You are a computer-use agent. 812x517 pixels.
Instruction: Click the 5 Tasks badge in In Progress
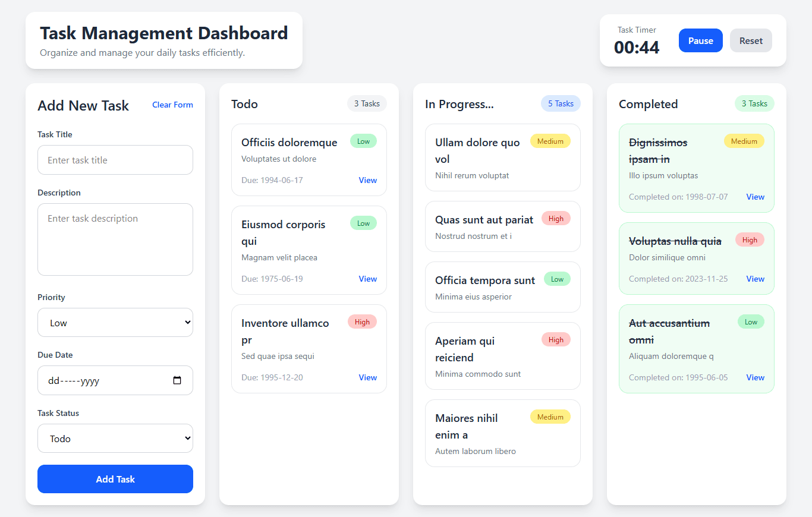pos(561,103)
